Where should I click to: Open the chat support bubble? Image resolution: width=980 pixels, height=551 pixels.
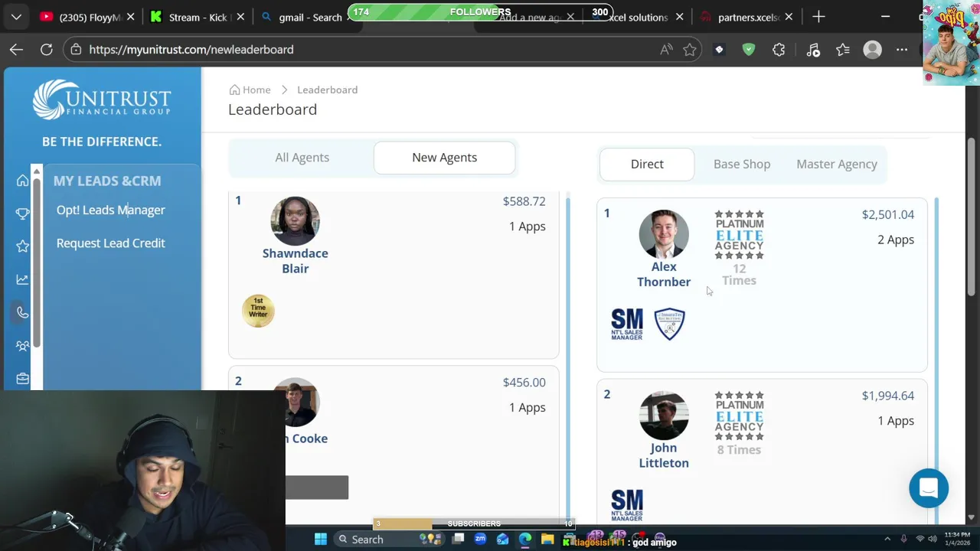(x=929, y=488)
